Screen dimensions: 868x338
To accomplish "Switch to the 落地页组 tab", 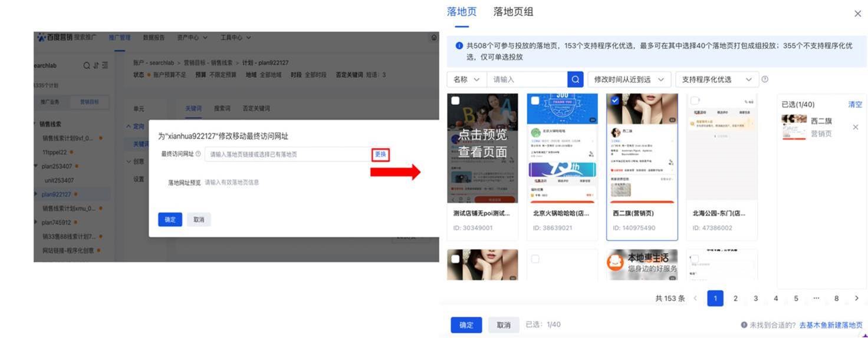I will pos(513,12).
